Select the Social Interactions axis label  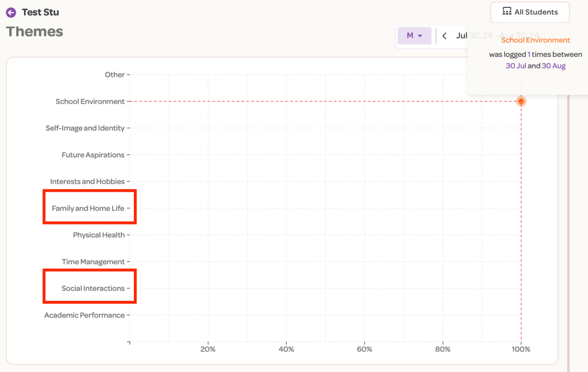93,288
